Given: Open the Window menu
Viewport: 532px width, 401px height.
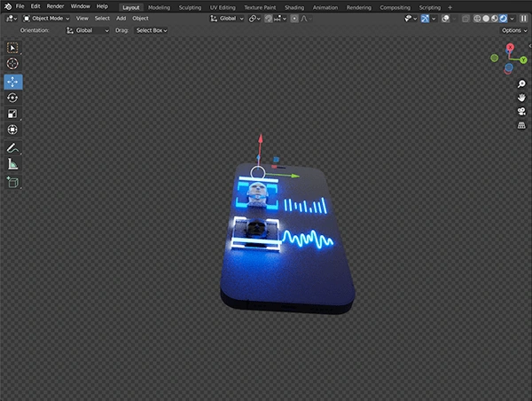Looking at the screenshot, I should [81, 6].
